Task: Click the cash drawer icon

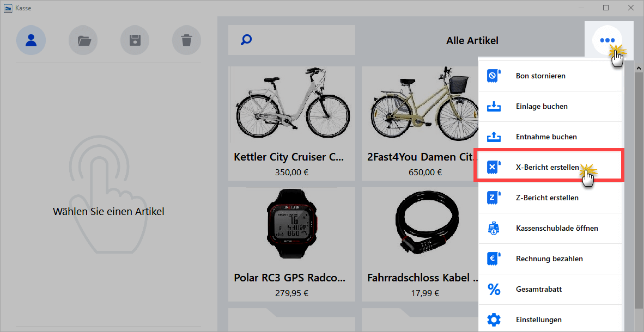Action: (493, 228)
